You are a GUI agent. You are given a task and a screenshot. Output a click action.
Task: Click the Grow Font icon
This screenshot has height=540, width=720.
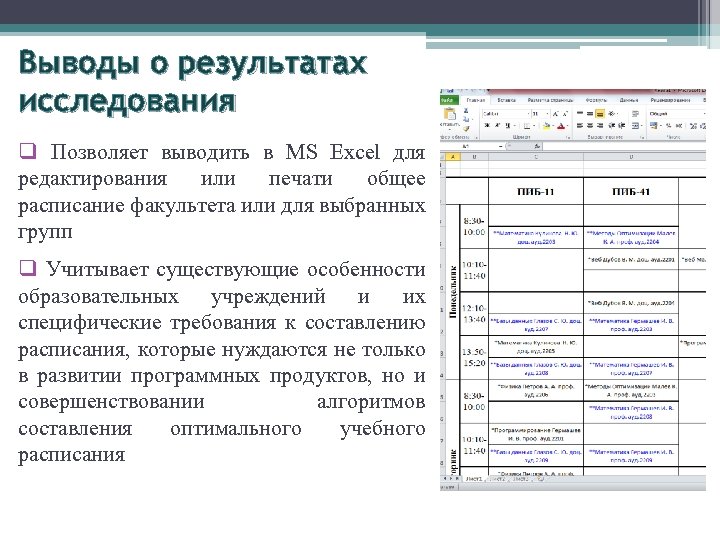[x=556, y=113]
